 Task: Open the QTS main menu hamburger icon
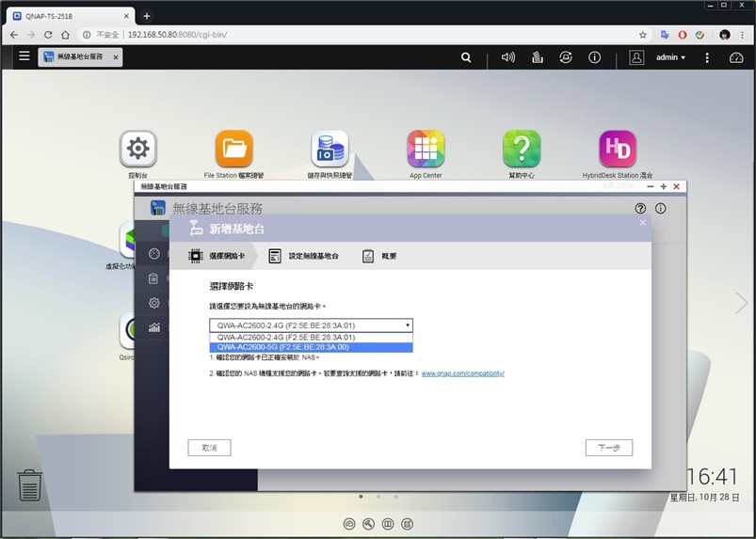(x=24, y=55)
